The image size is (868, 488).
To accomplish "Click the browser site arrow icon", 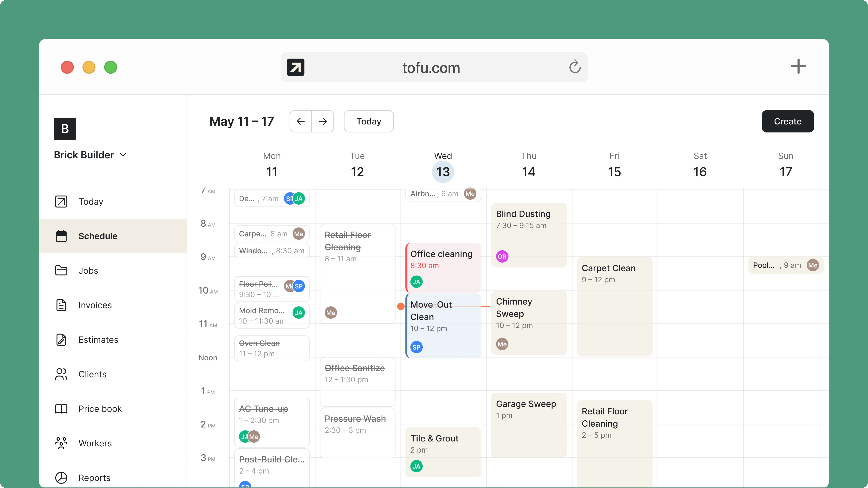I will coord(295,67).
